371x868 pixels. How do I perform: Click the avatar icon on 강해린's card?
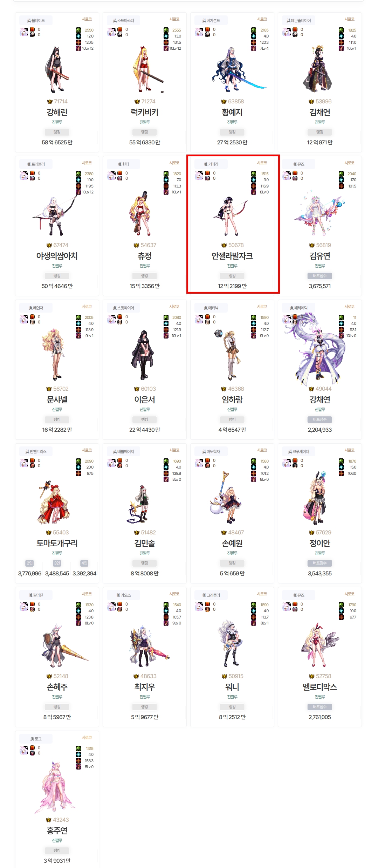tap(24, 32)
